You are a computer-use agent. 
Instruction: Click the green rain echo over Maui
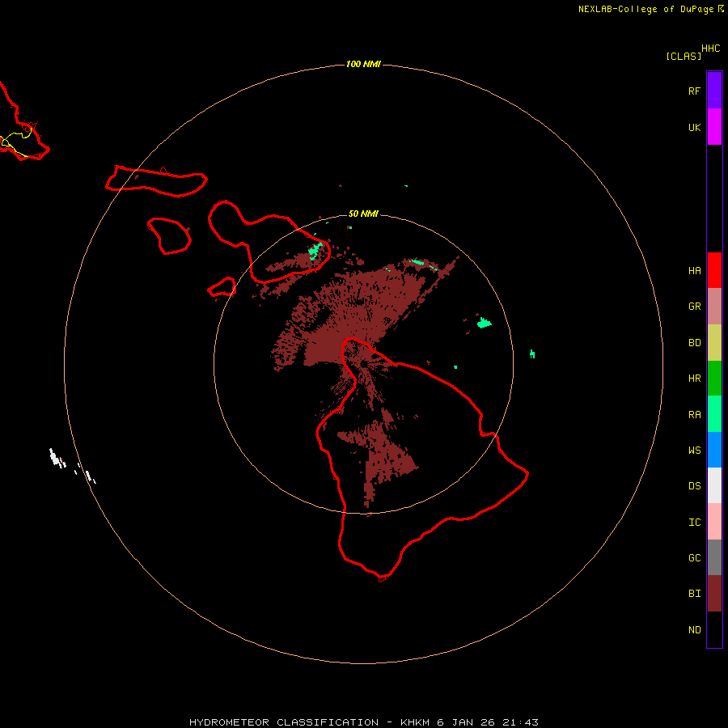pyautogui.click(x=315, y=250)
